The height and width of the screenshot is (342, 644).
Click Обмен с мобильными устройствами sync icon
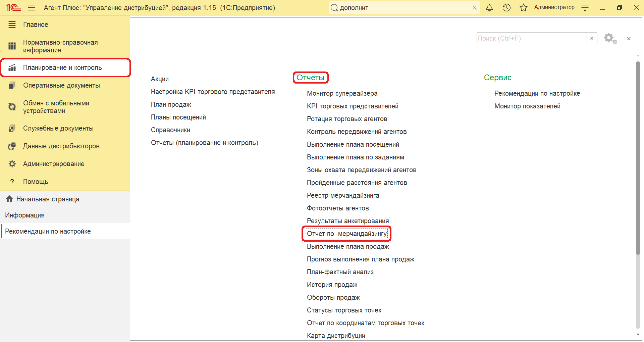tap(12, 107)
